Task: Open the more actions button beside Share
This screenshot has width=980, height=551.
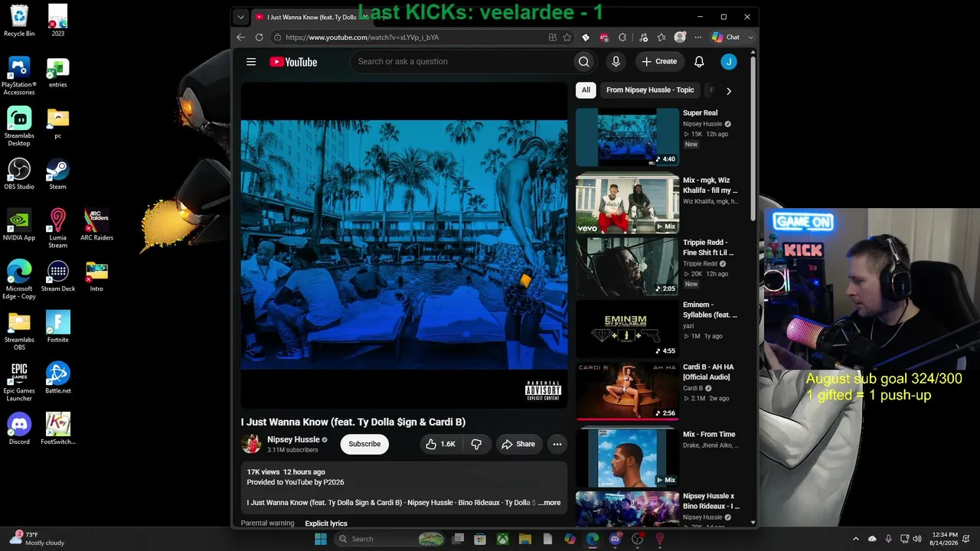Action: 557,444
